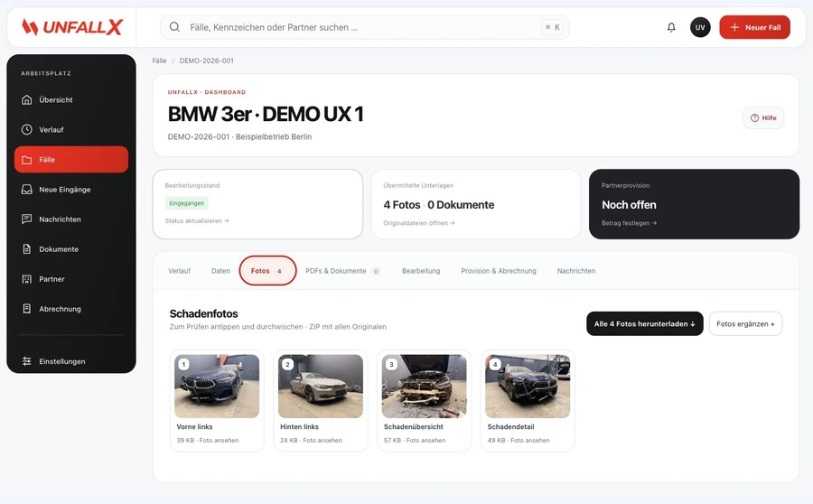Viewport: 813px width, 504px height.
Task: Click Foto ansehen under Schadendetail
Action: point(530,440)
